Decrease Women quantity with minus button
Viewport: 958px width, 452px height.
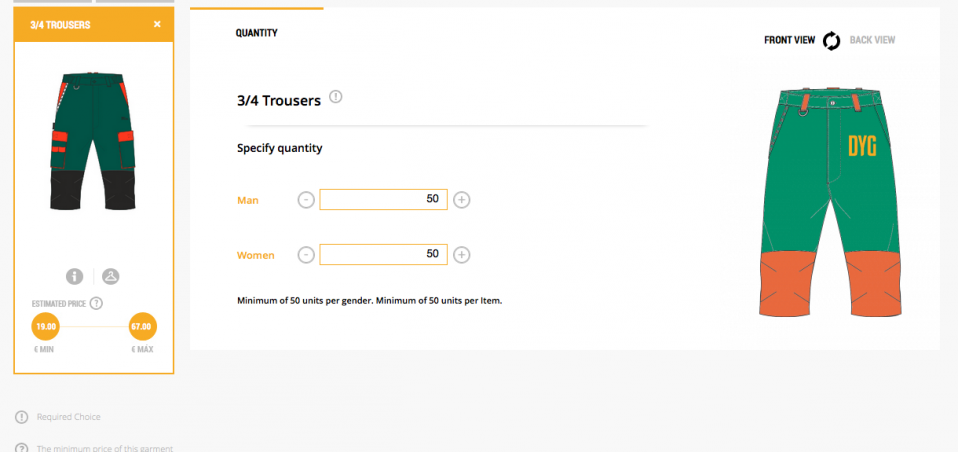(x=306, y=255)
